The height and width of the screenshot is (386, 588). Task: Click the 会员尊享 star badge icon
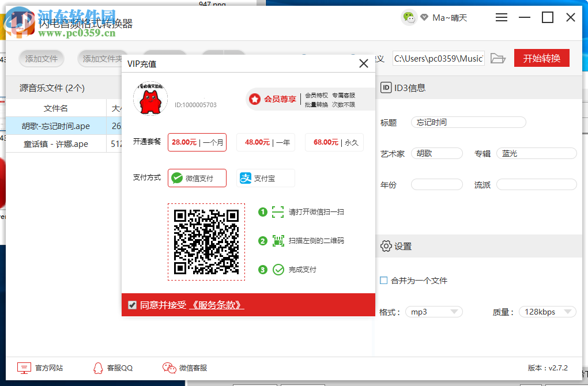click(255, 99)
